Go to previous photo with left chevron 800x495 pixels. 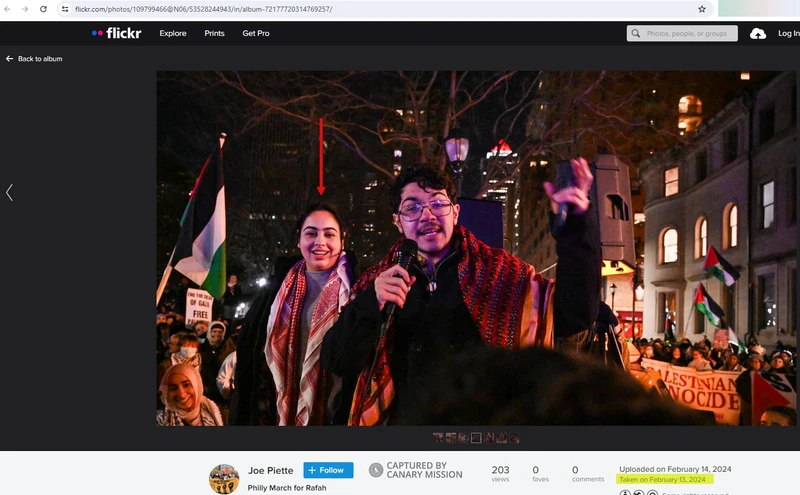tap(10, 192)
